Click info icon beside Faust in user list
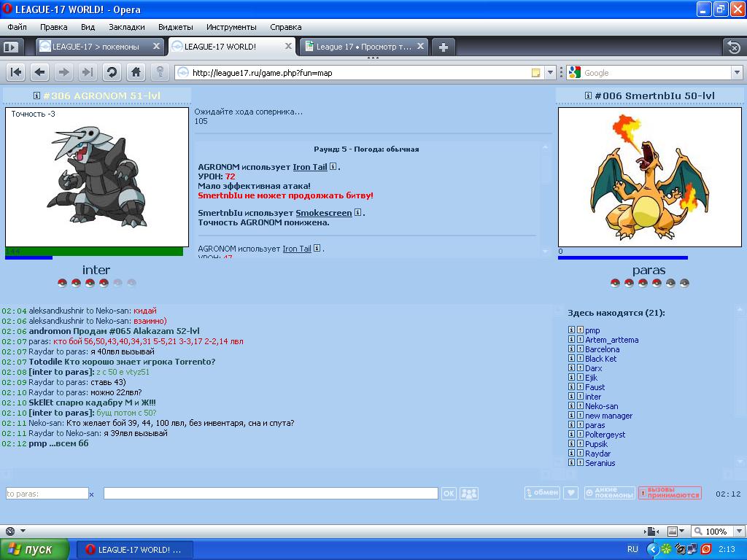Screen dimensions: 747x560 tap(571, 386)
